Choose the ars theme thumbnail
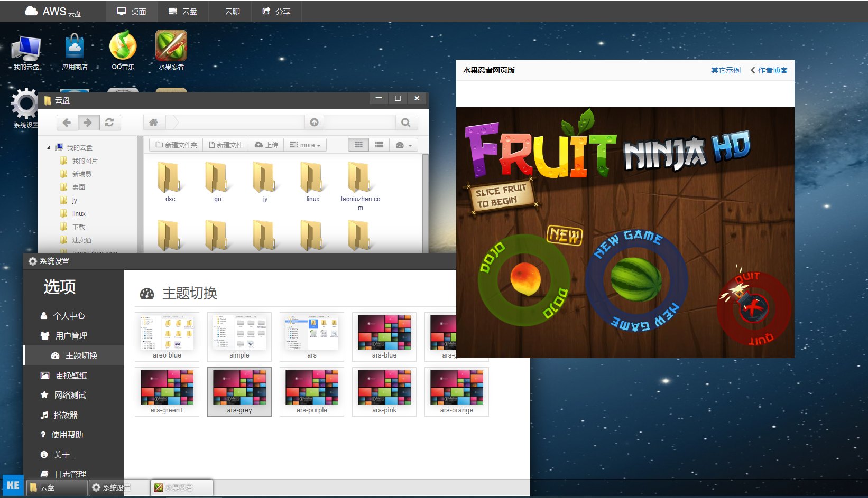 (312, 337)
